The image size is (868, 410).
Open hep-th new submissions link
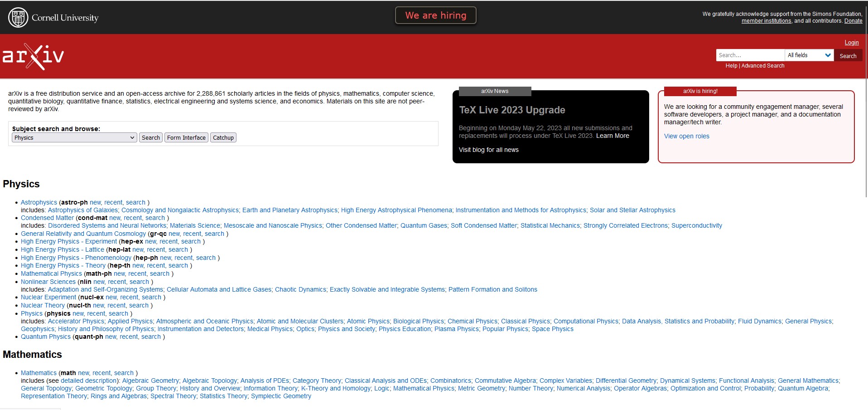click(138, 266)
